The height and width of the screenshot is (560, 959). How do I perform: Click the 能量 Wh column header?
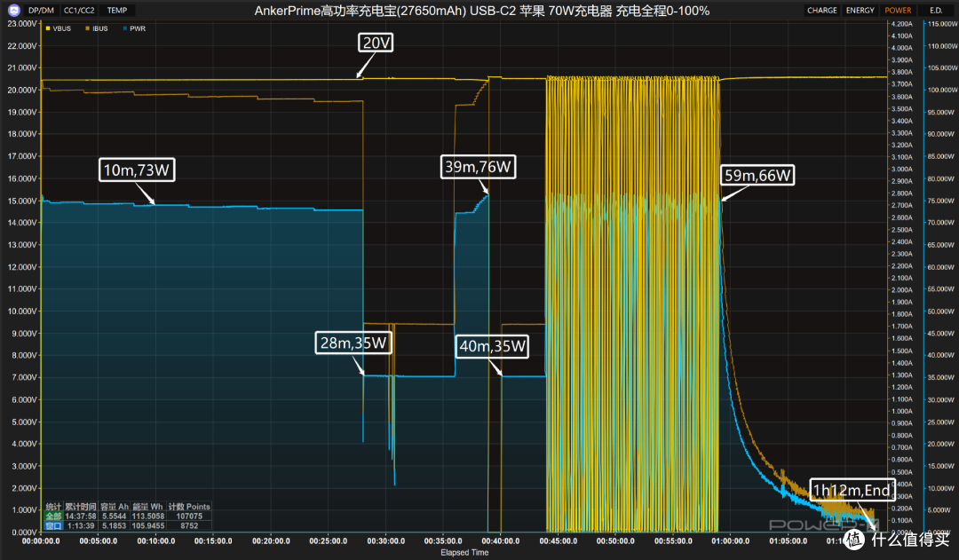[x=148, y=507]
